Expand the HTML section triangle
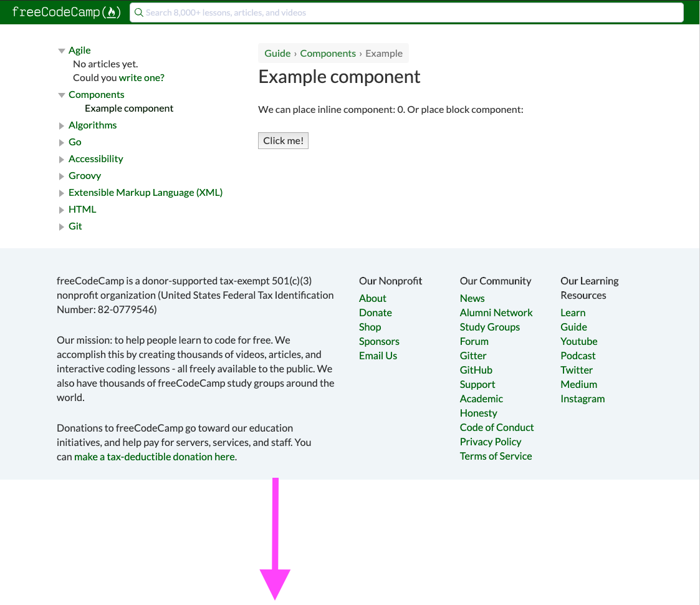Image resolution: width=700 pixels, height=605 pixels. pyautogui.click(x=62, y=210)
